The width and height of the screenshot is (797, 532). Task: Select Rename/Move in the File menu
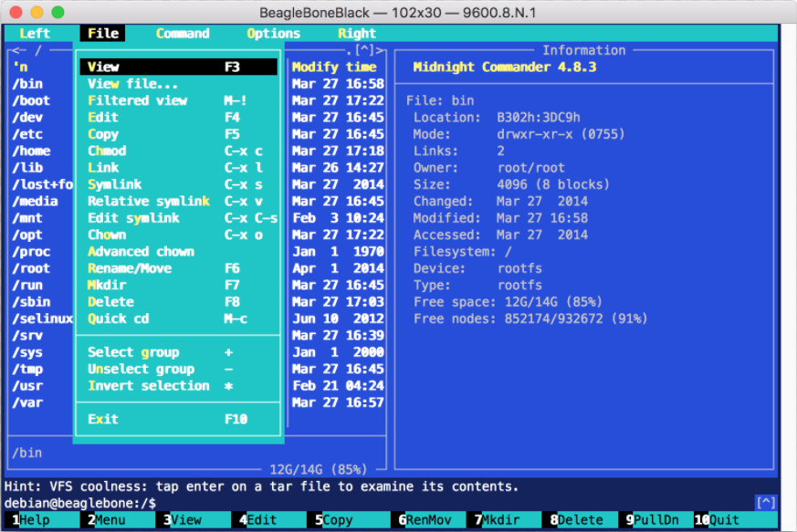tap(178, 267)
